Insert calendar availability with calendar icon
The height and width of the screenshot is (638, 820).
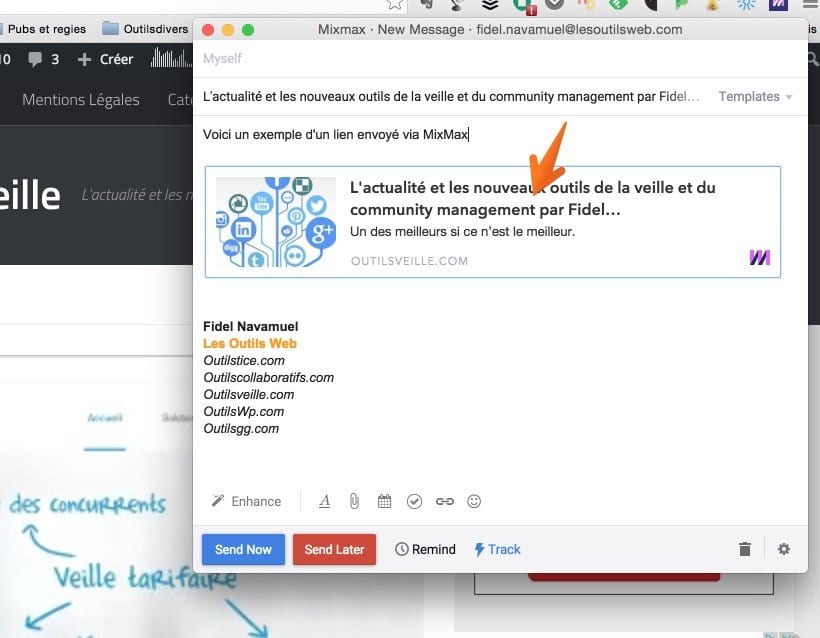tap(384, 501)
